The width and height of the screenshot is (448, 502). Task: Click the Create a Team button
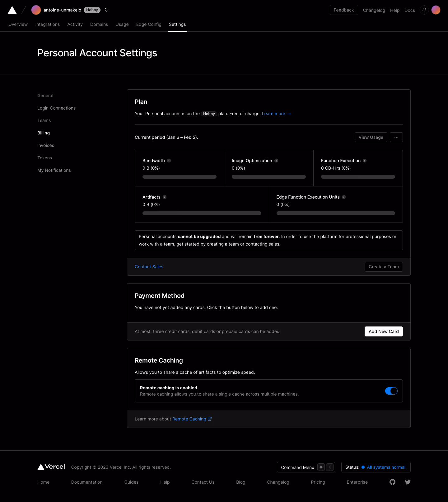click(384, 267)
